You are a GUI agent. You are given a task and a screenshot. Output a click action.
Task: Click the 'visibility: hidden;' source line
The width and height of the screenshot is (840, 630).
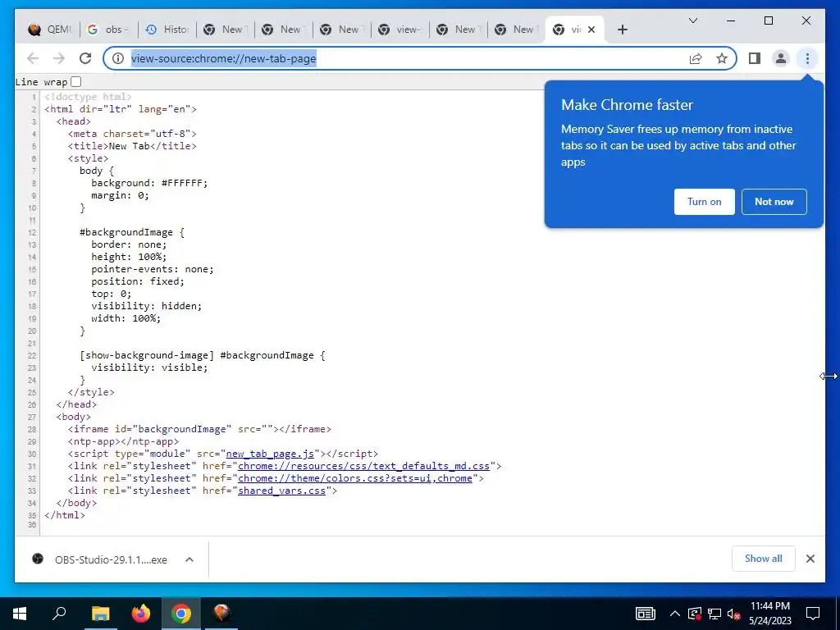click(146, 306)
